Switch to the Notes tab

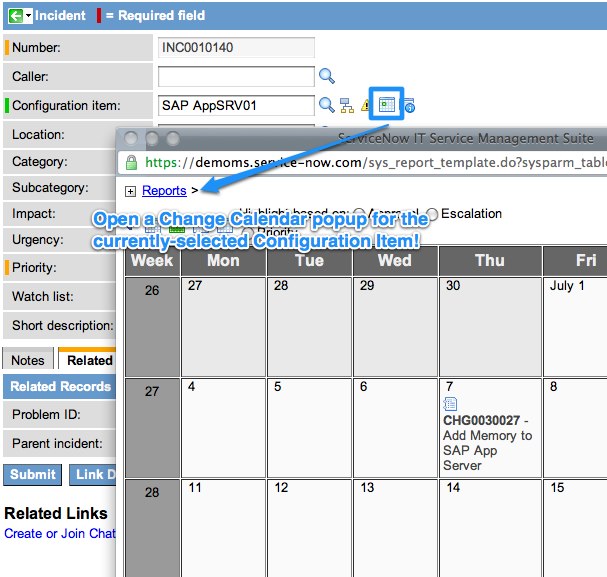click(x=28, y=360)
